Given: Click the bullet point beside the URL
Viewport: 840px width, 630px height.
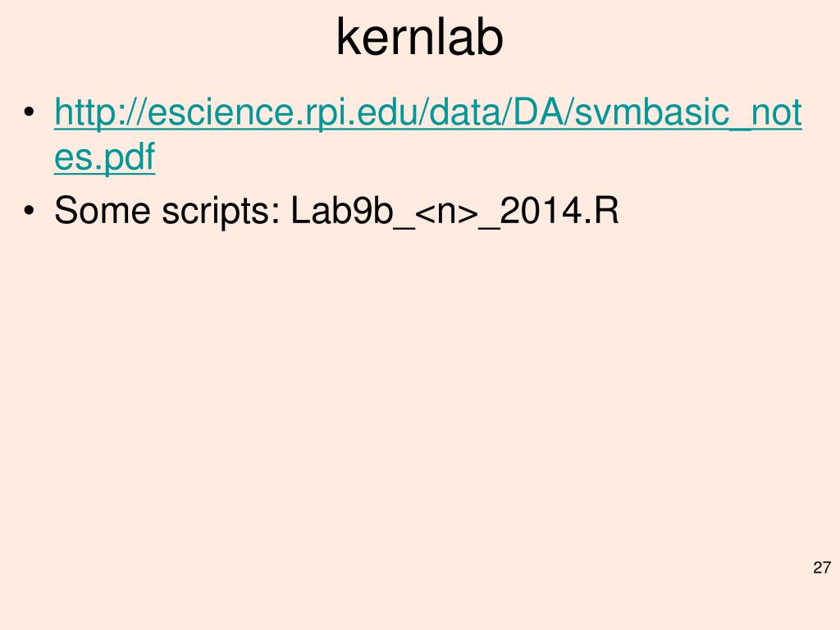Looking at the screenshot, I should tap(29, 113).
